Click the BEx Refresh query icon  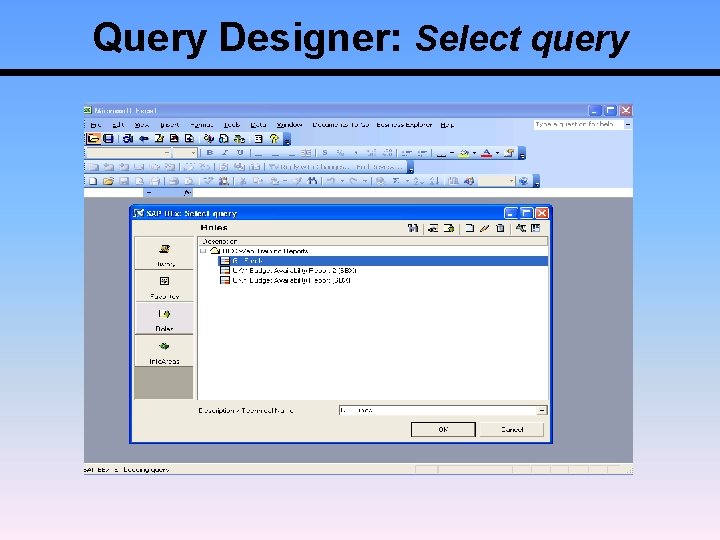[x=128, y=139]
